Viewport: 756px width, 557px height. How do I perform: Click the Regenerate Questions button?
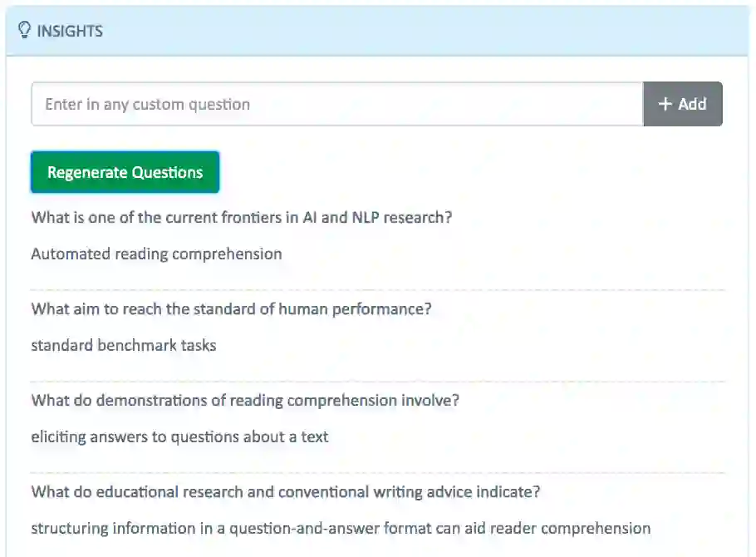pos(125,172)
